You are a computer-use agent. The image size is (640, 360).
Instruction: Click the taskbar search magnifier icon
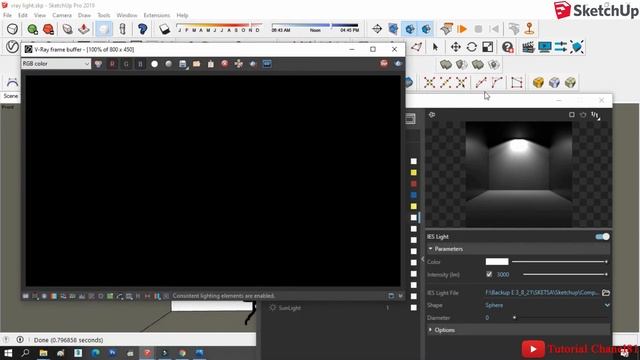tap(25, 353)
